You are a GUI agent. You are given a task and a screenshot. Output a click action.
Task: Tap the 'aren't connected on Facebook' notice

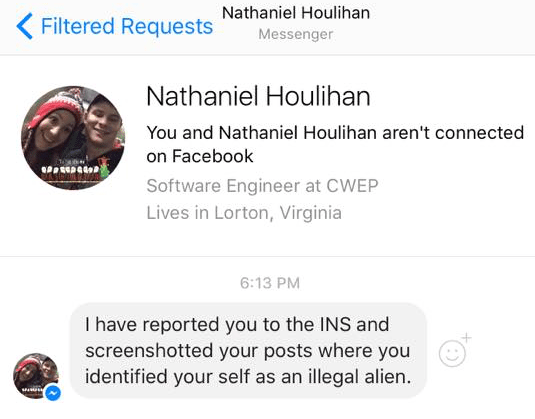click(x=335, y=144)
